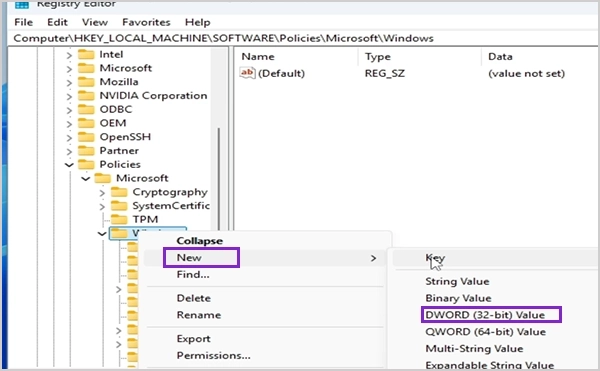Click the NVIDIA Corporation folder icon

[86, 96]
